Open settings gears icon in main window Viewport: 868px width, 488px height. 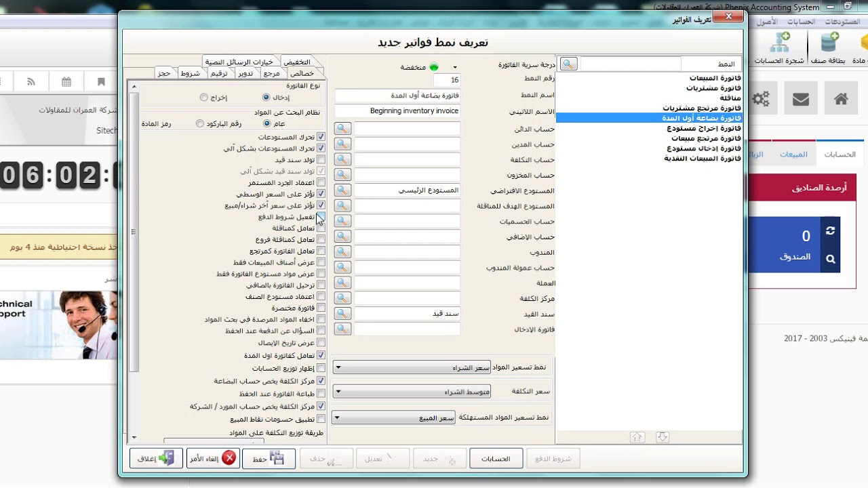761,99
